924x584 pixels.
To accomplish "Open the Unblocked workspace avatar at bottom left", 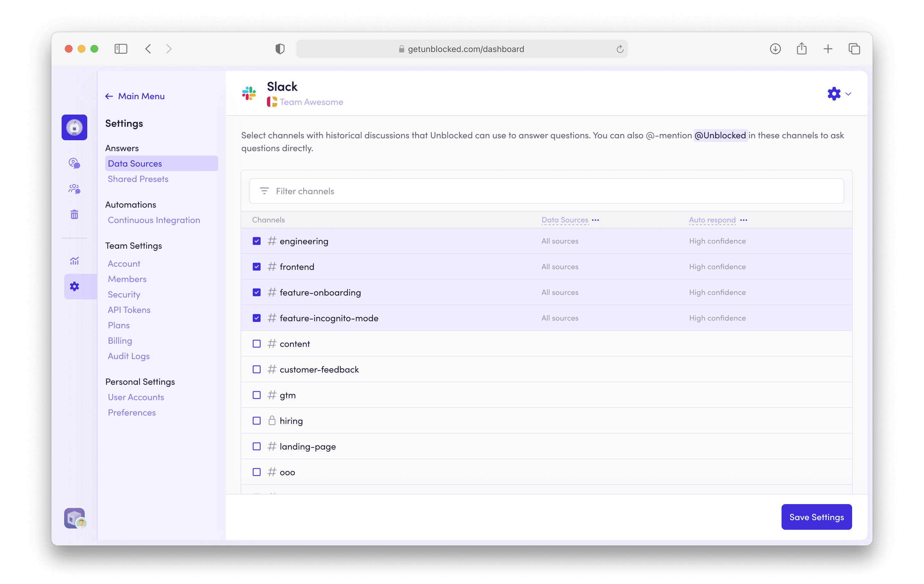I will [x=74, y=518].
